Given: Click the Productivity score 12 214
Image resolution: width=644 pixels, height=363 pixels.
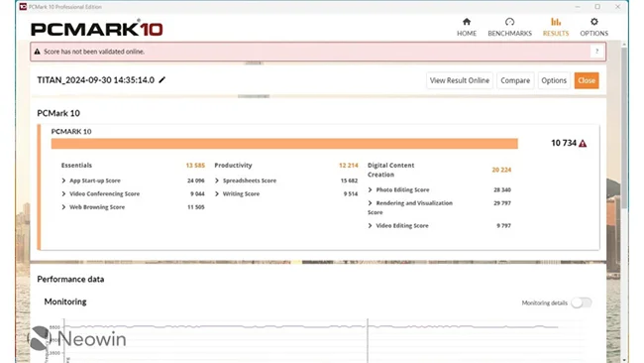Looking at the screenshot, I should pos(349,166).
